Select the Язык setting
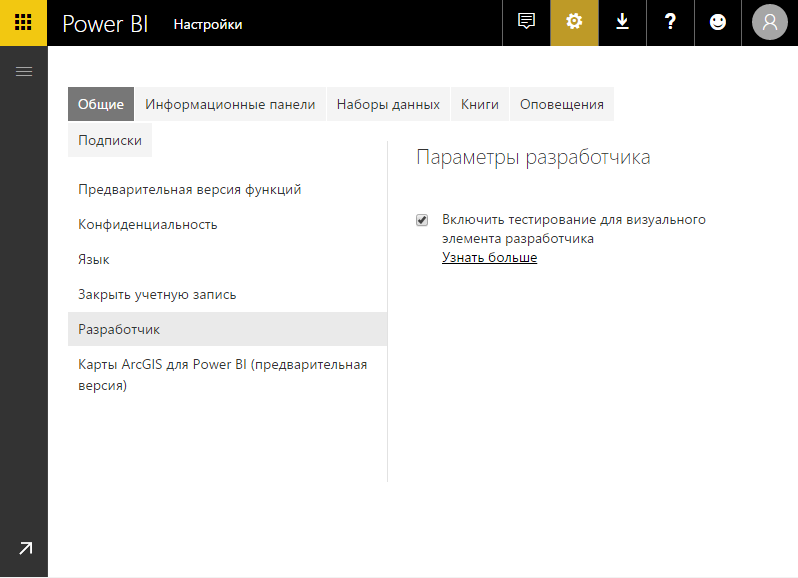The height and width of the screenshot is (578, 798). (227, 259)
